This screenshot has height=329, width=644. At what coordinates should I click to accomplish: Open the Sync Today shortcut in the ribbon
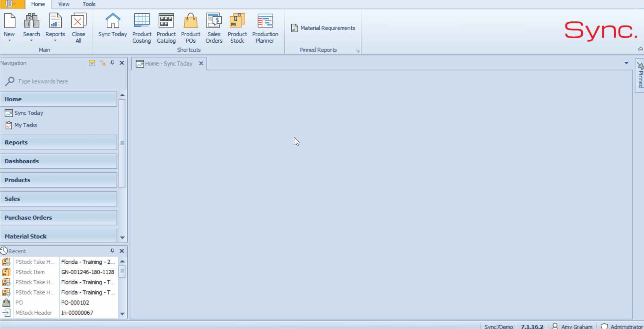(112, 25)
